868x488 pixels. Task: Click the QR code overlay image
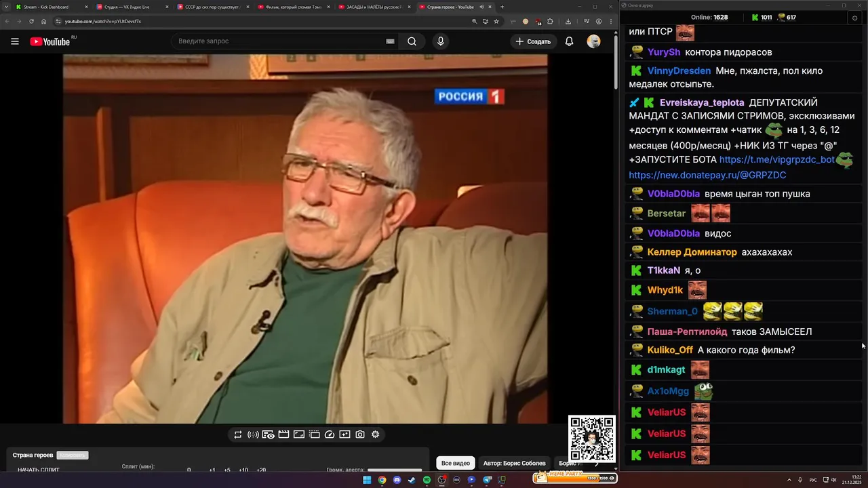[592, 439]
